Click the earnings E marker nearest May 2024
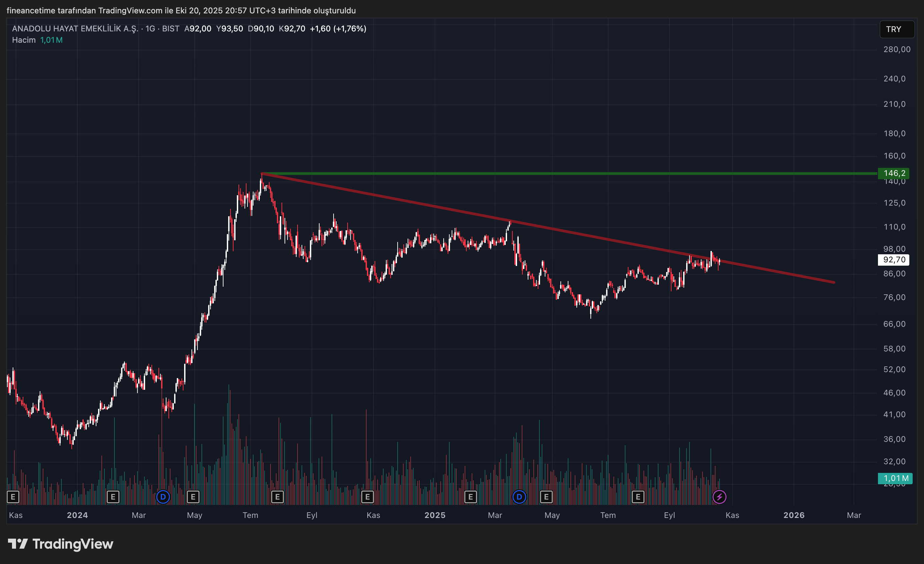 193,497
